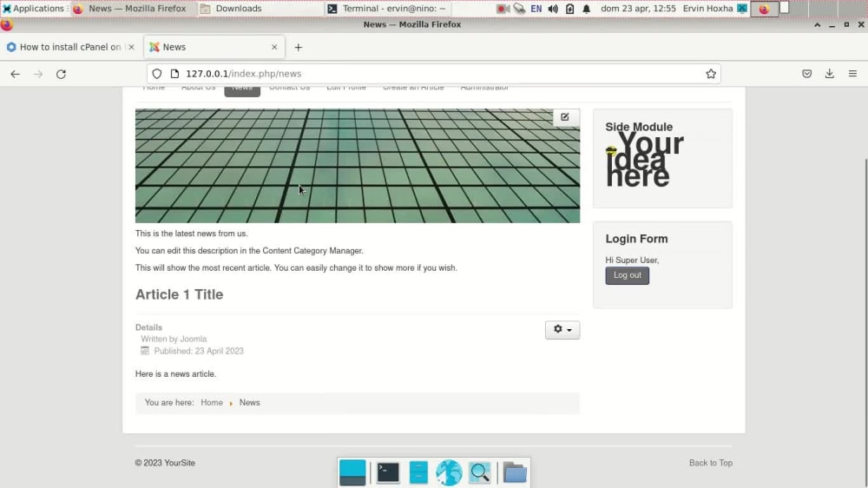Open the Pocket save icon
868x488 pixels.
806,74
